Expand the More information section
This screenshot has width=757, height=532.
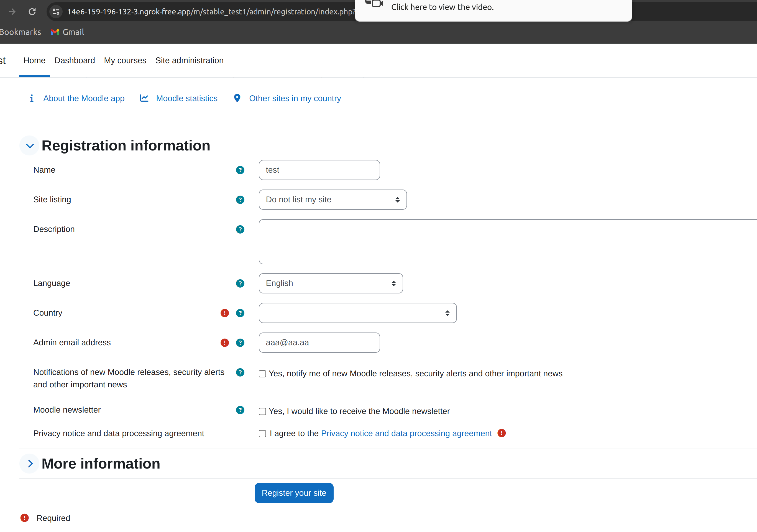tap(30, 464)
